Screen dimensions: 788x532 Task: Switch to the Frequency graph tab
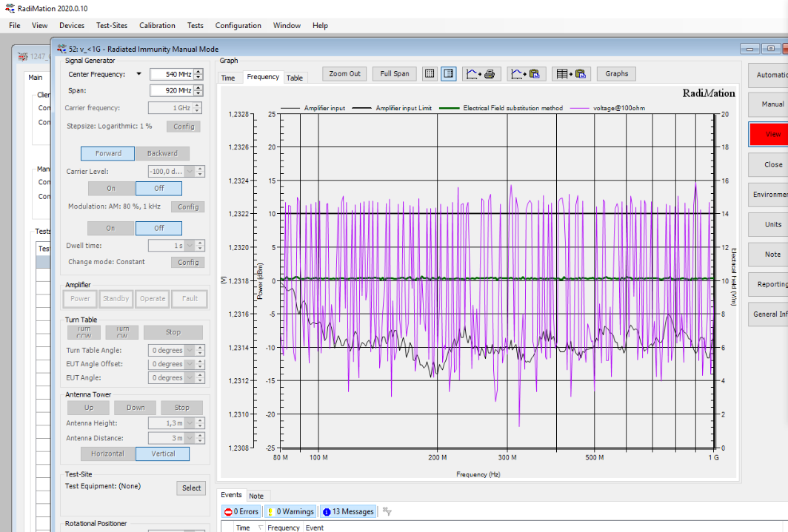(263, 77)
